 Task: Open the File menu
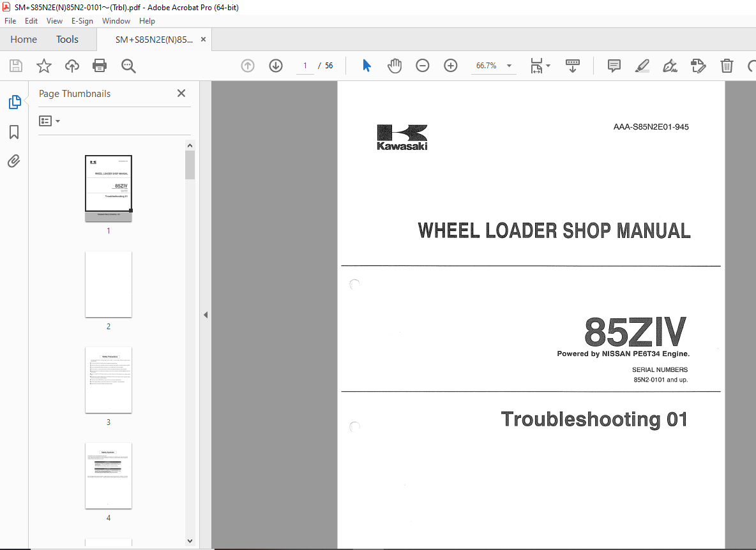(x=10, y=21)
